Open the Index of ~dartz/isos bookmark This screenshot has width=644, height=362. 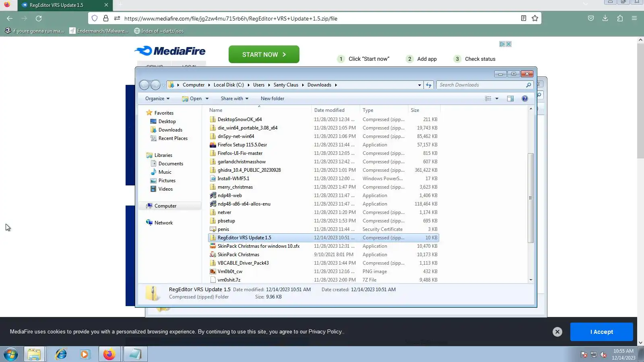159,31
